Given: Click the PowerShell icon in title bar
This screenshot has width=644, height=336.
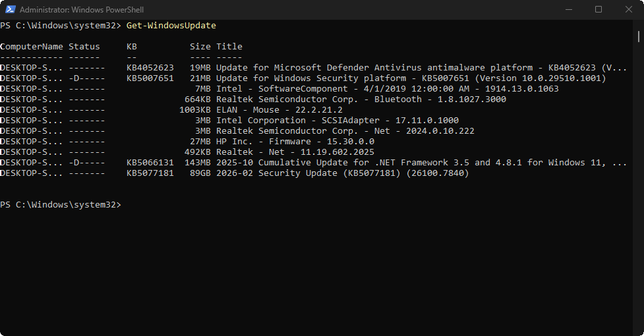Looking at the screenshot, I should tap(9, 10).
